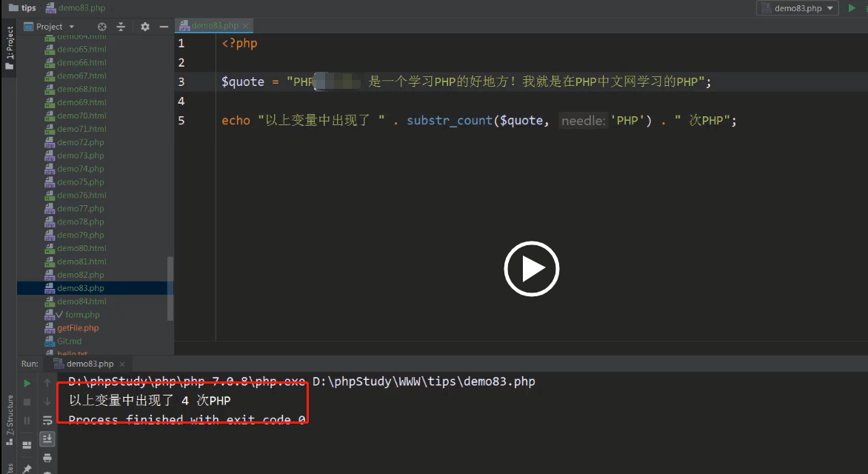This screenshot has width=868, height=474.
Task: Toggle soft-wrap in Run console
Action: coord(47,420)
